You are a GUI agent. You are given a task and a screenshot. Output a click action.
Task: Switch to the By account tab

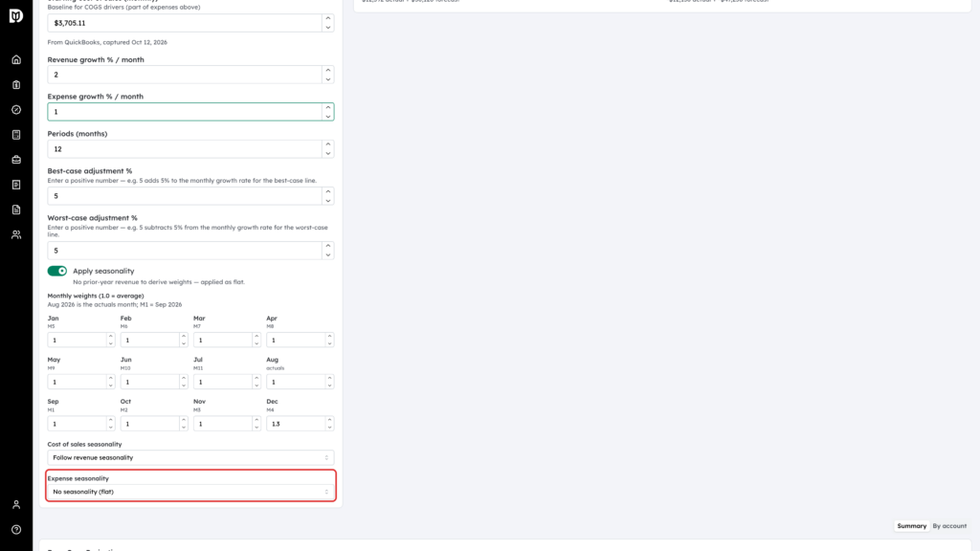(x=949, y=526)
